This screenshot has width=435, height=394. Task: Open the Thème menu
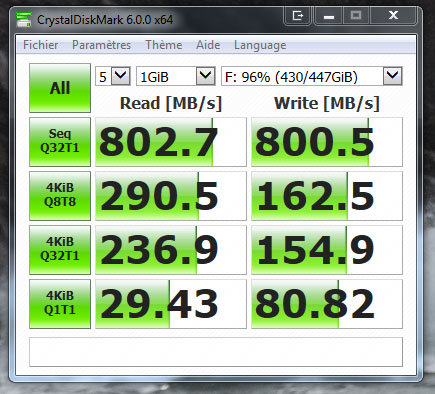(164, 45)
